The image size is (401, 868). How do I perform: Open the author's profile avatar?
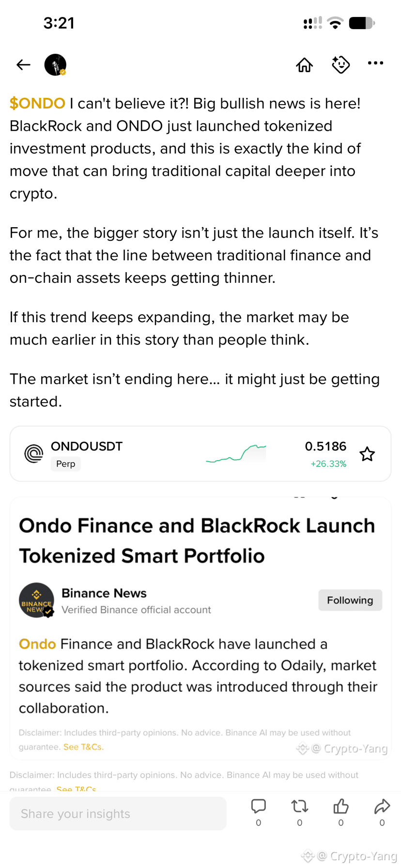(x=55, y=64)
